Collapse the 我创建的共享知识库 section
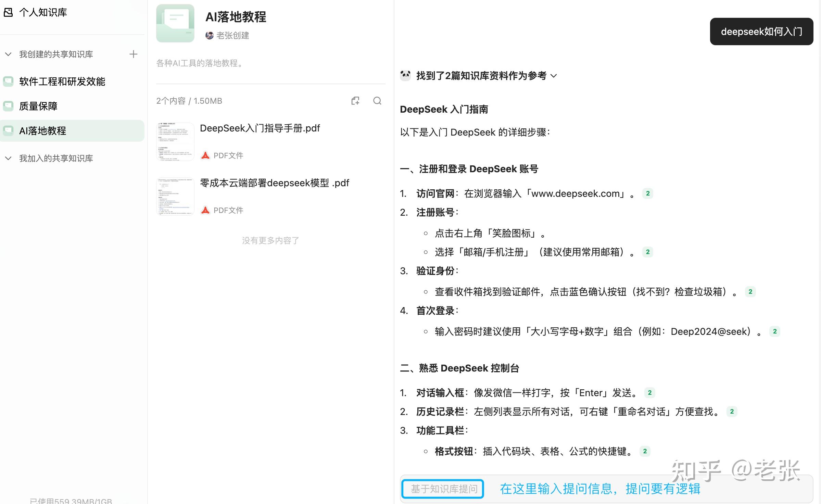Viewport: 821px width, 504px height. [x=9, y=54]
